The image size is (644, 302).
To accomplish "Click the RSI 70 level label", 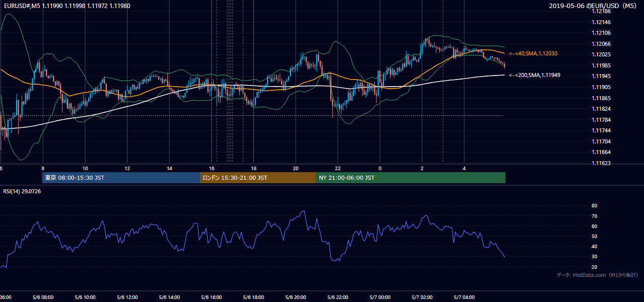I will (x=594, y=216).
